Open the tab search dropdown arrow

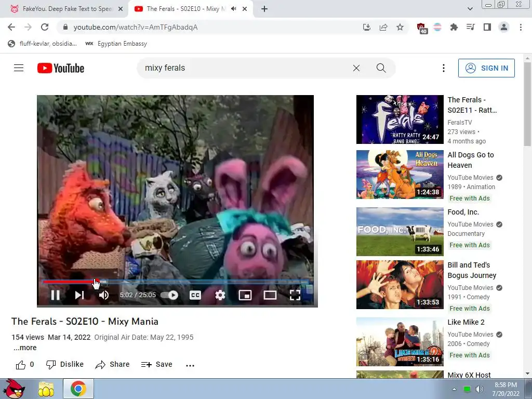coord(470,9)
